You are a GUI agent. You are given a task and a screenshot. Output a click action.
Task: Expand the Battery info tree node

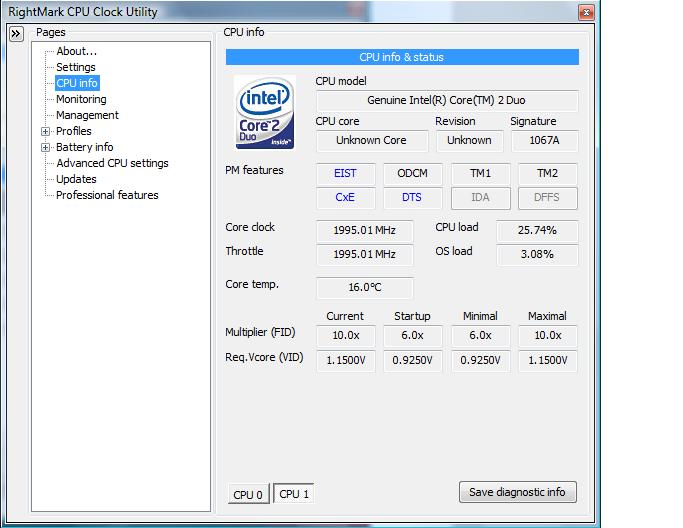pyautogui.click(x=45, y=147)
